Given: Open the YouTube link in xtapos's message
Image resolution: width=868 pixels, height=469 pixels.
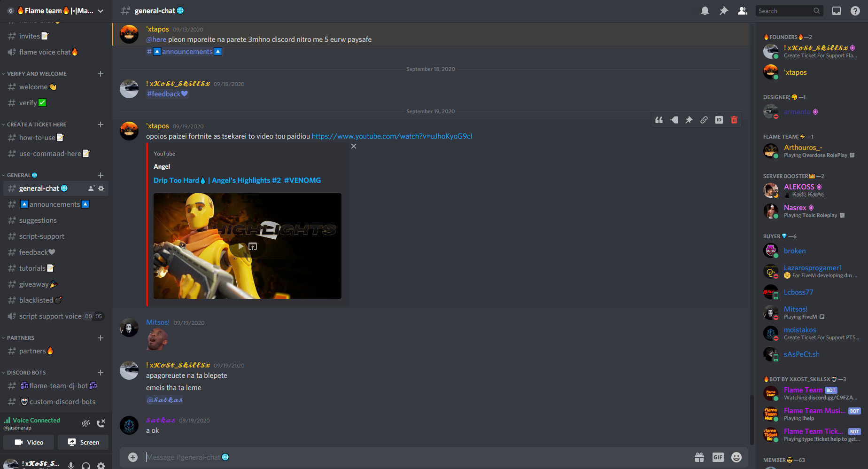Looking at the screenshot, I should [392, 136].
